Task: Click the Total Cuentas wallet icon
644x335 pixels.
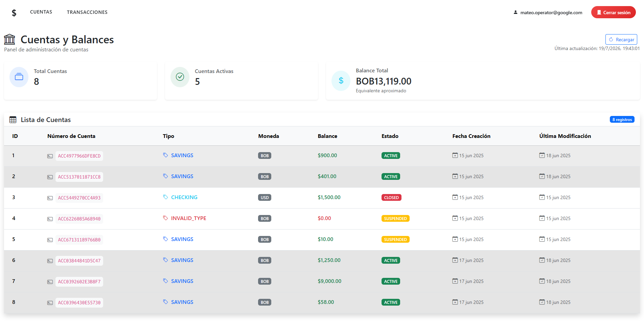Action: click(19, 77)
